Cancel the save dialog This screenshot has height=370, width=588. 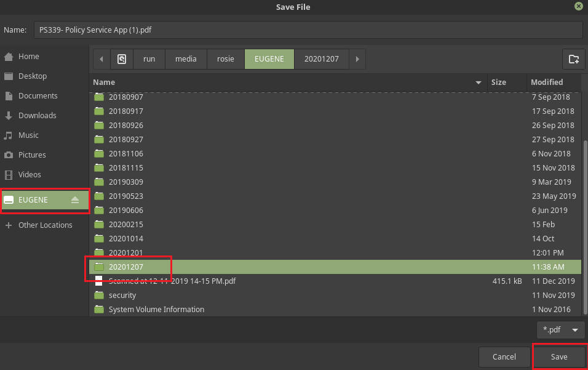pyautogui.click(x=504, y=357)
